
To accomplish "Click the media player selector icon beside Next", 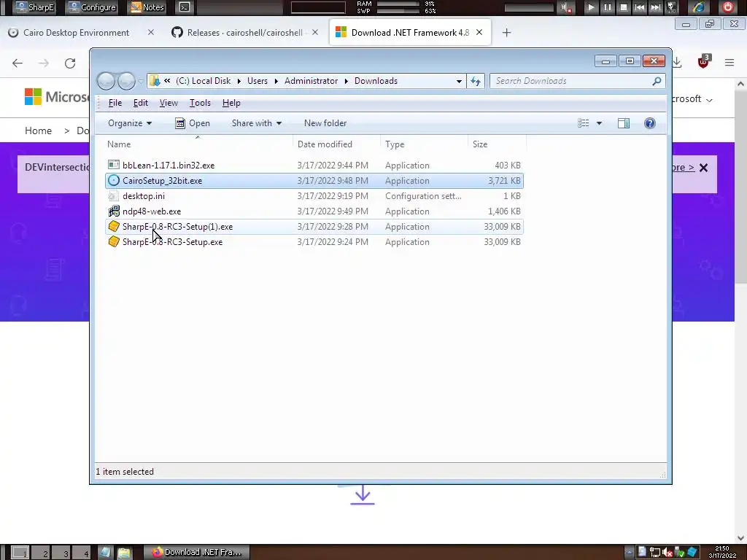I will coord(671,7).
